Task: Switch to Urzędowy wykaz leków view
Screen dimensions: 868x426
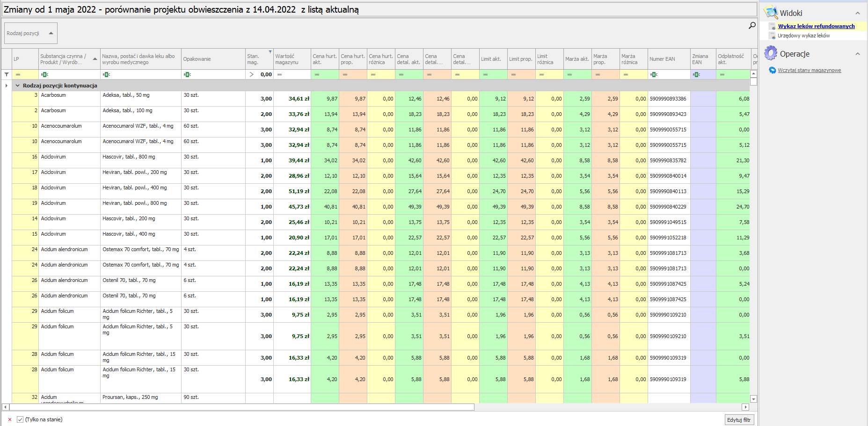Action: pyautogui.click(x=803, y=36)
